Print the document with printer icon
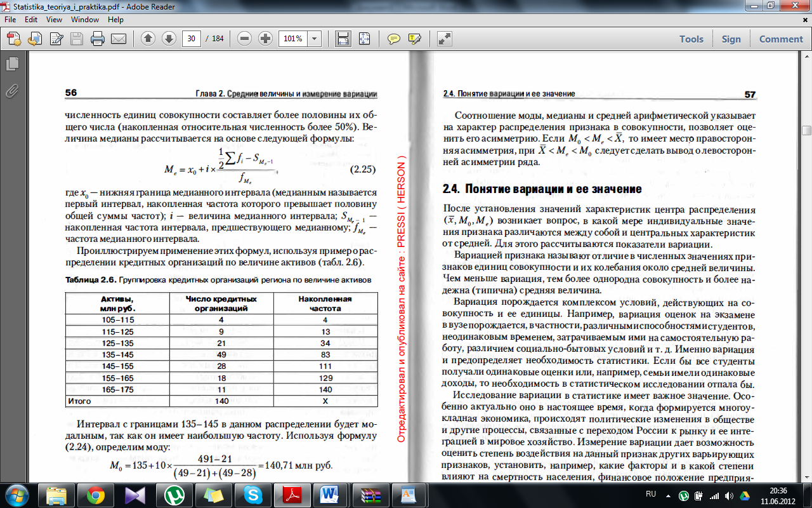Screen dimensions: 812x508 point(98,39)
